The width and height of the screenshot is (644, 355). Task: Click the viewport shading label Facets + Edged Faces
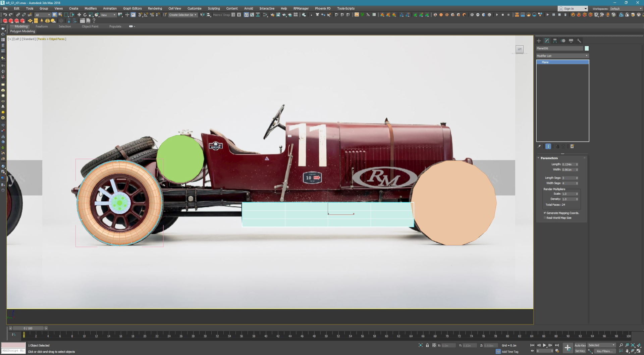click(51, 39)
